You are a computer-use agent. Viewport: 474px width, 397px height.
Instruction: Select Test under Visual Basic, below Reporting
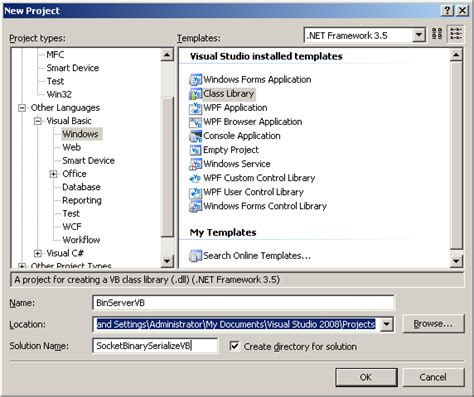coord(71,213)
